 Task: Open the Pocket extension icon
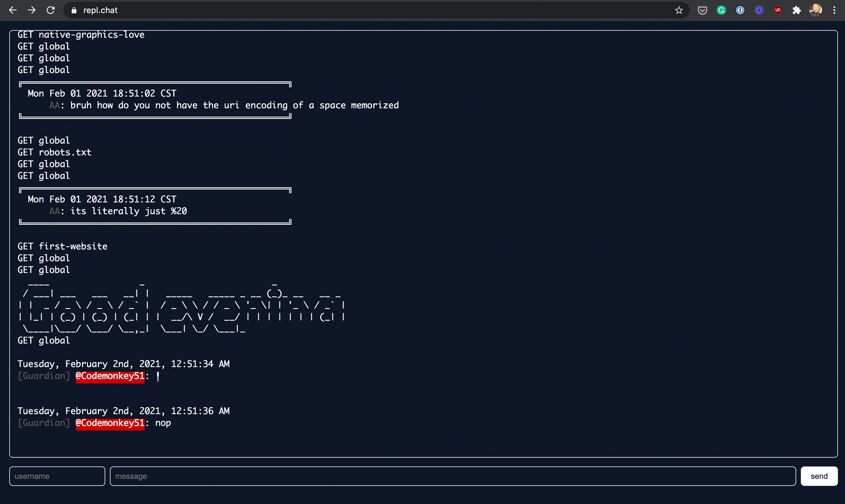click(702, 10)
